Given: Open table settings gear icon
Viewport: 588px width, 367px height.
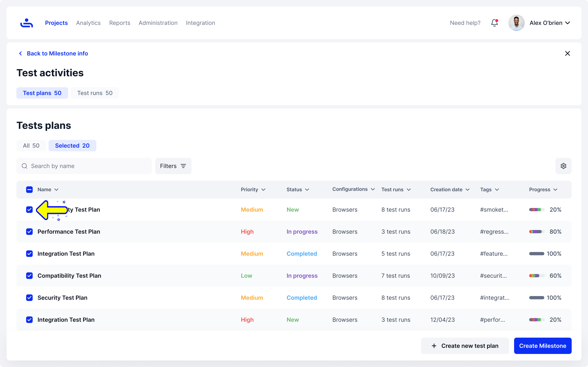Looking at the screenshot, I should (563, 166).
